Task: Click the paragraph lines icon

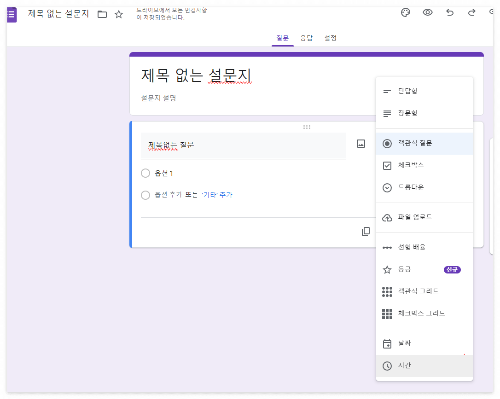Action: tap(387, 114)
